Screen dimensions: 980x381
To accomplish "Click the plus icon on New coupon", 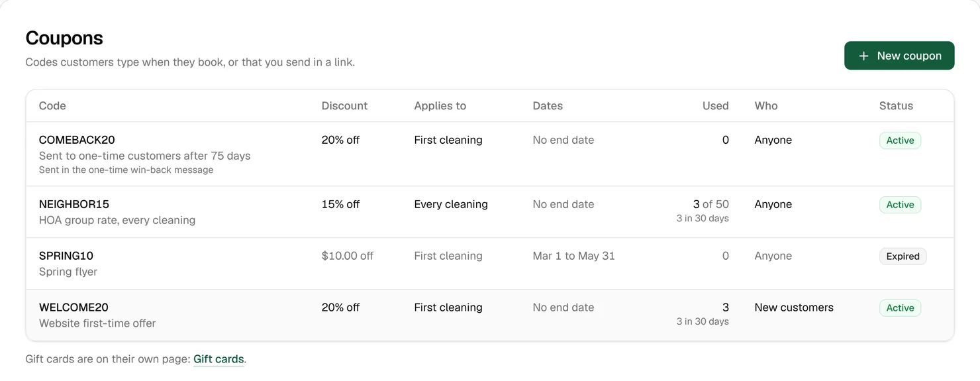I will click(x=863, y=56).
